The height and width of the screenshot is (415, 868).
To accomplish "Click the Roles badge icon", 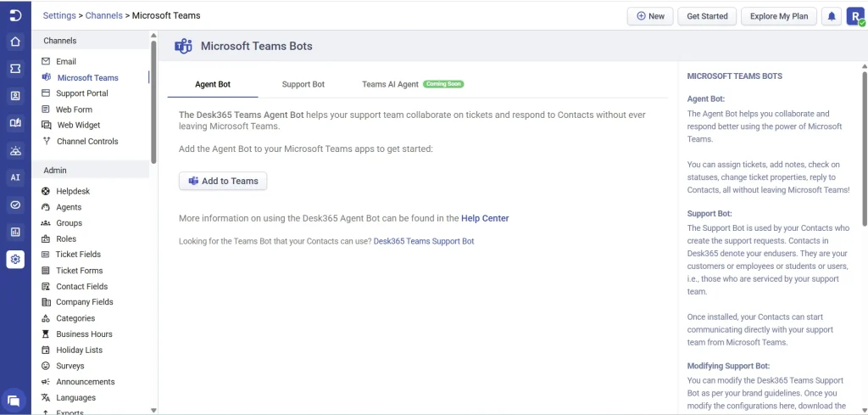I will pyautogui.click(x=46, y=238).
